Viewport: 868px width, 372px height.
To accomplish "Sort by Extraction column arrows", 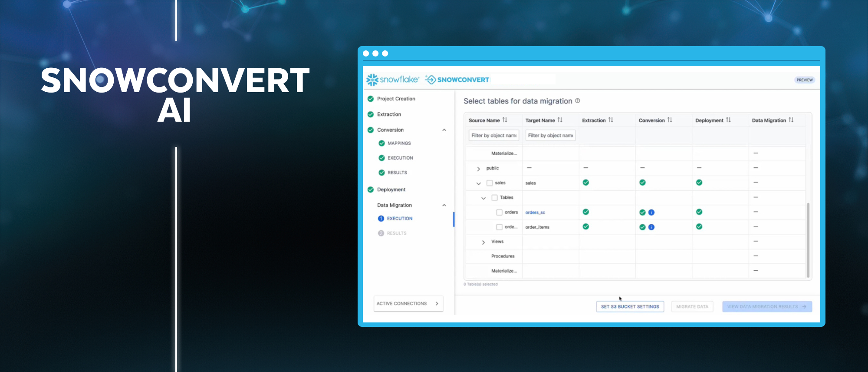I will [611, 120].
